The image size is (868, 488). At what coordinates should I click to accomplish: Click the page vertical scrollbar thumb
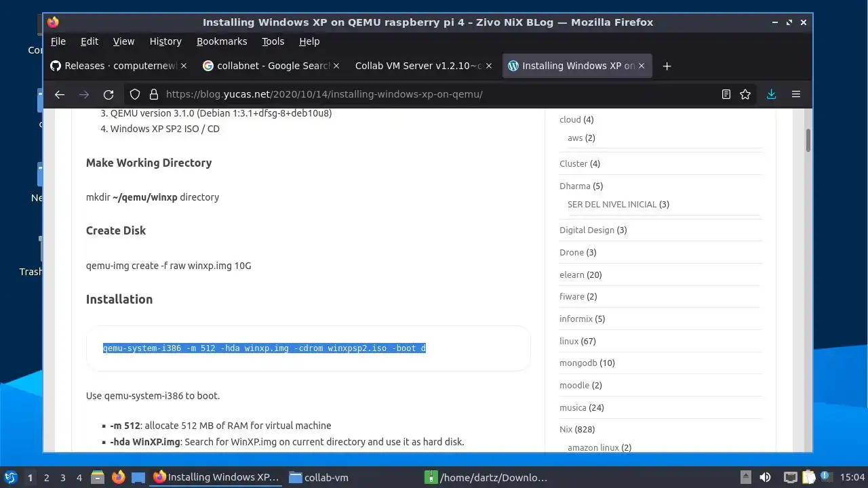click(x=808, y=140)
